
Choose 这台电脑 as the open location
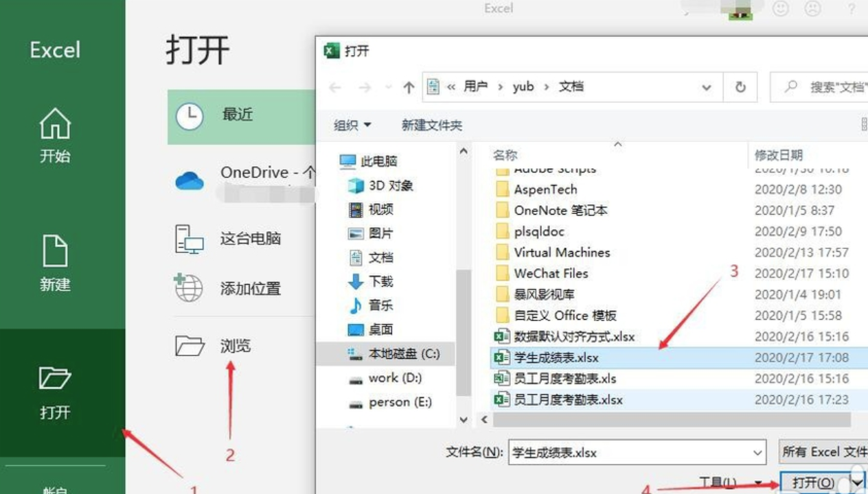229,239
